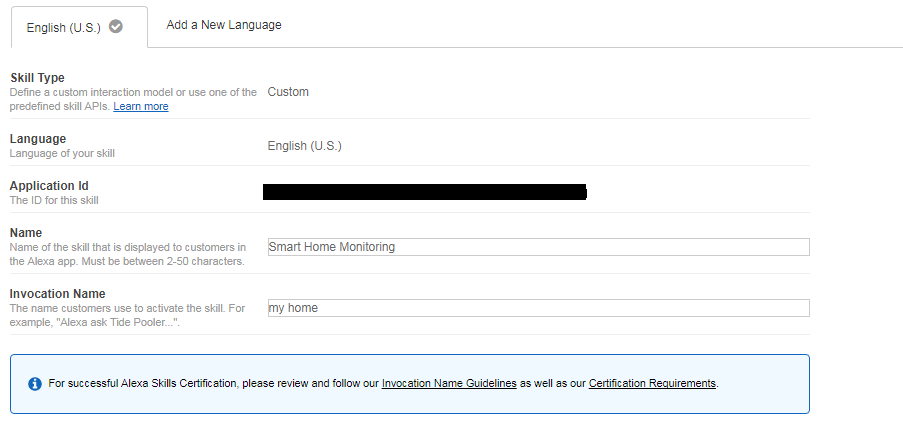
Task: Click the Language heading label
Action: tap(38, 139)
